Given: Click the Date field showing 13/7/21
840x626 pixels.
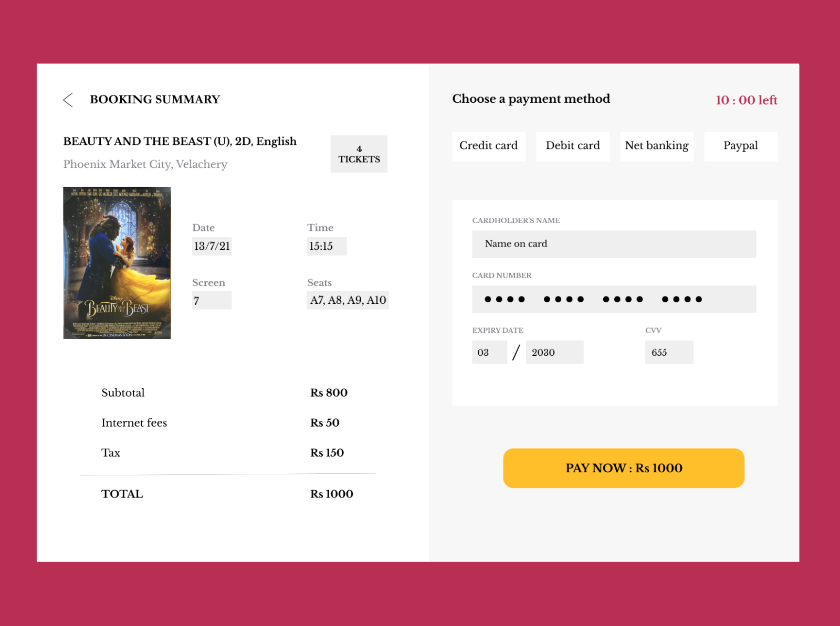Looking at the screenshot, I should 212,246.
